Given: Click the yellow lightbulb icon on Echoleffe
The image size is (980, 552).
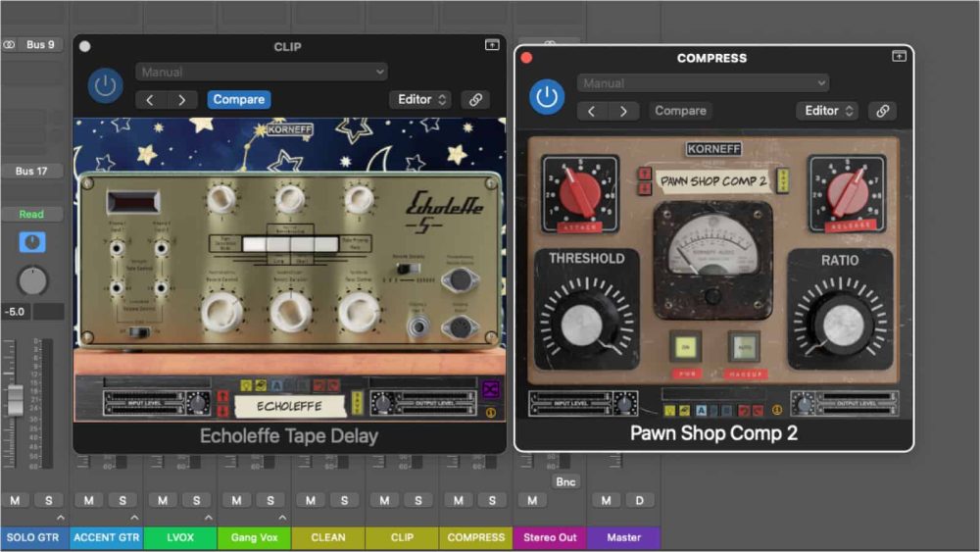Looking at the screenshot, I should [246, 385].
